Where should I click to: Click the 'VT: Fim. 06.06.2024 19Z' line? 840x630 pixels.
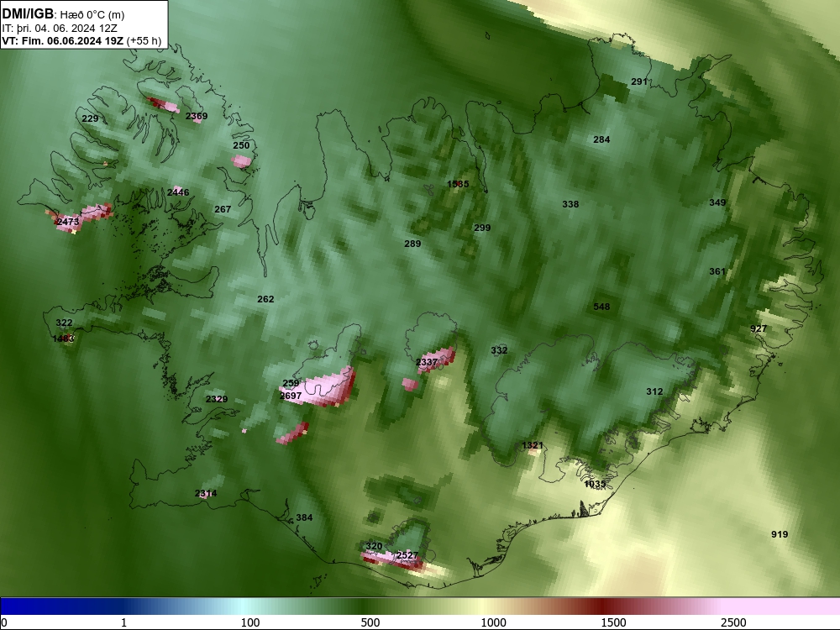63,40
